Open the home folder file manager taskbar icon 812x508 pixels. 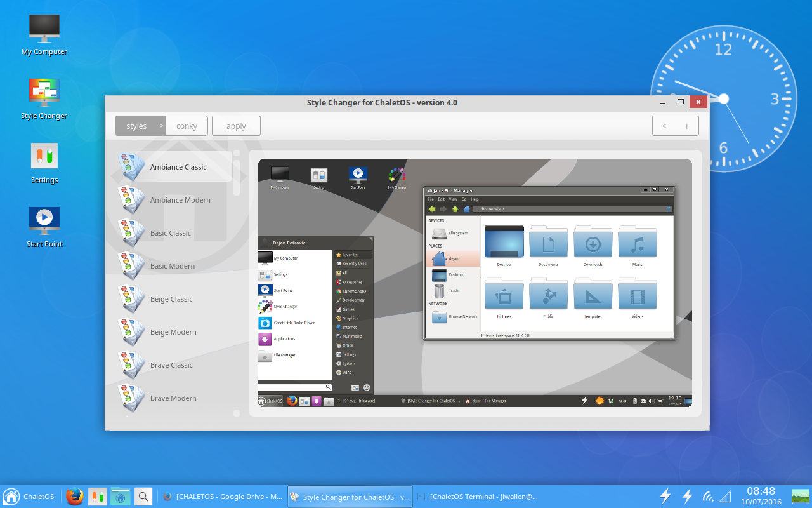(x=120, y=497)
